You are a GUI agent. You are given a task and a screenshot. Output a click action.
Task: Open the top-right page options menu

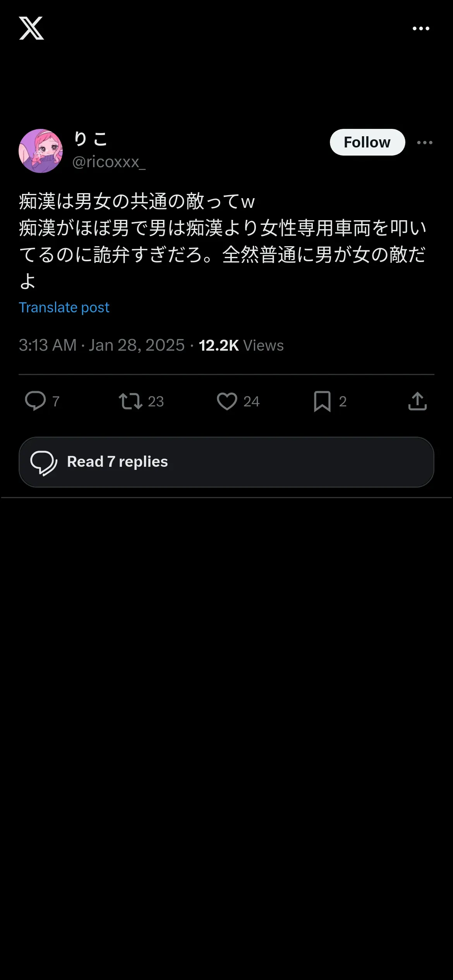click(421, 28)
